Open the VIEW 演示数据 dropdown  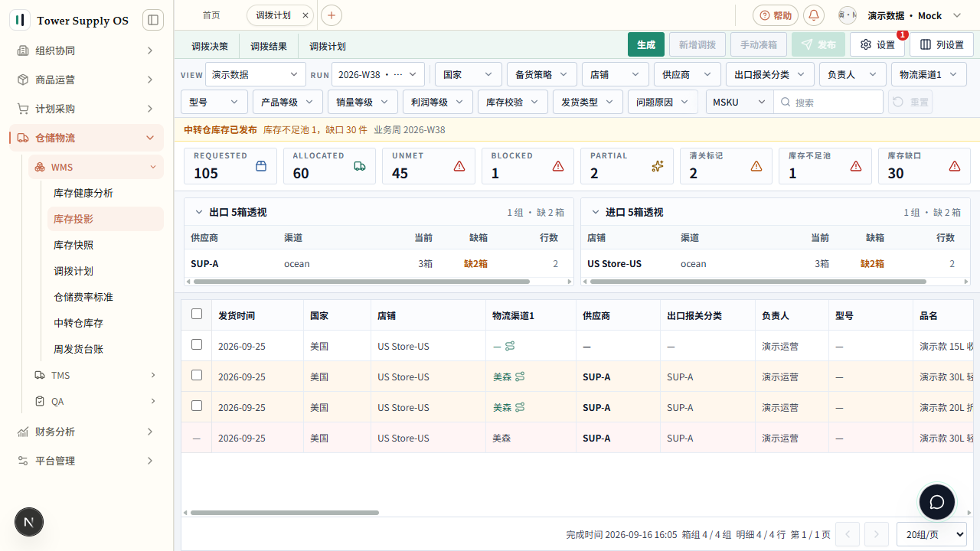256,74
